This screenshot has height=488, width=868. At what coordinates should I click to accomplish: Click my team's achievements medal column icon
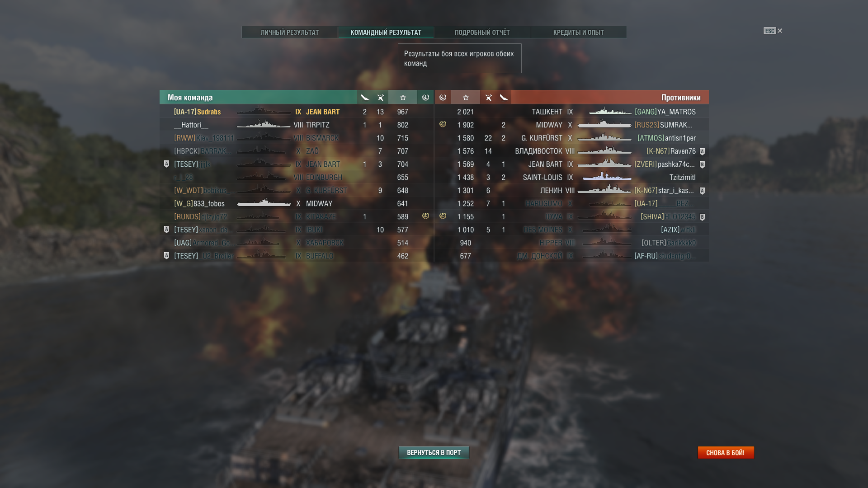[425, 98]
